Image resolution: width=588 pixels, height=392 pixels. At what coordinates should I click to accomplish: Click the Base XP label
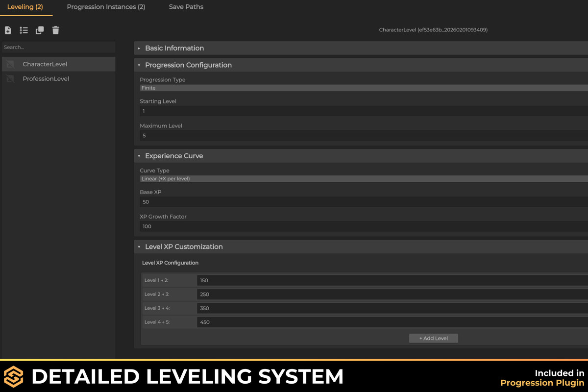pos(150,193)
